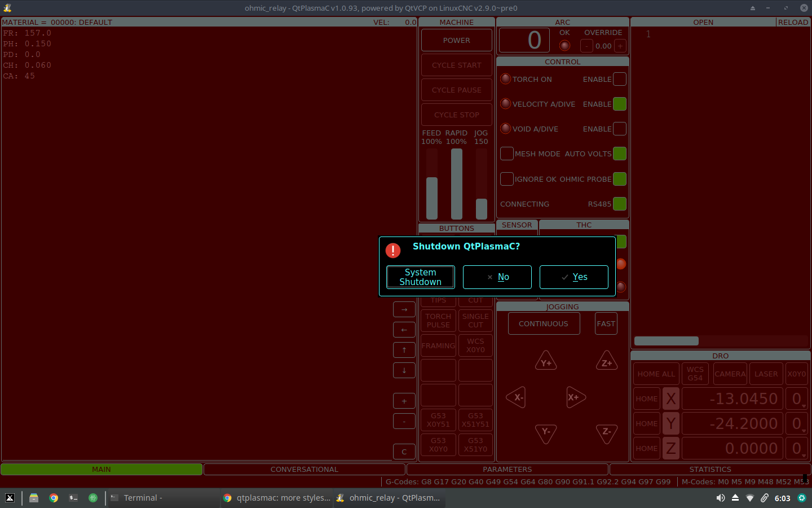Image resolution: width=812 pixels, height=508 pixels.
Task: Pan preview down with down arrow button
Action: tap(404, 370)
